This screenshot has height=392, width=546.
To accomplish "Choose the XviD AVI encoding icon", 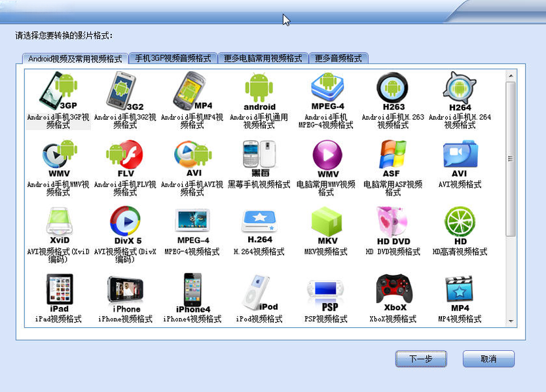I will pyautogui.click(x=59, y=226).
